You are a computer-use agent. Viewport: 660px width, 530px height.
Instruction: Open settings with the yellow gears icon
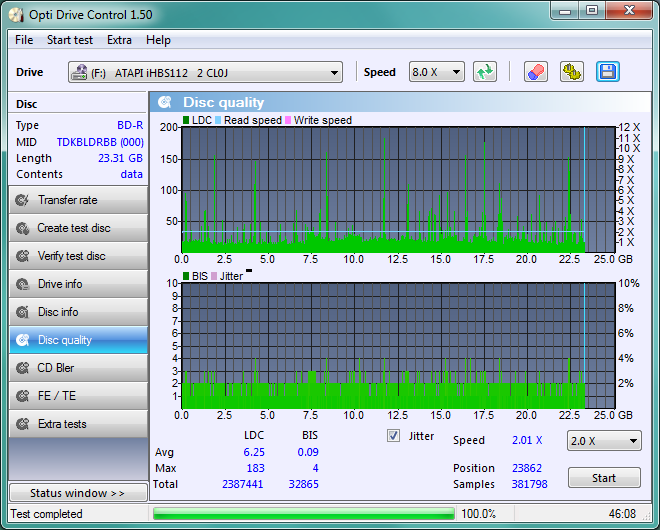point(572,72)
